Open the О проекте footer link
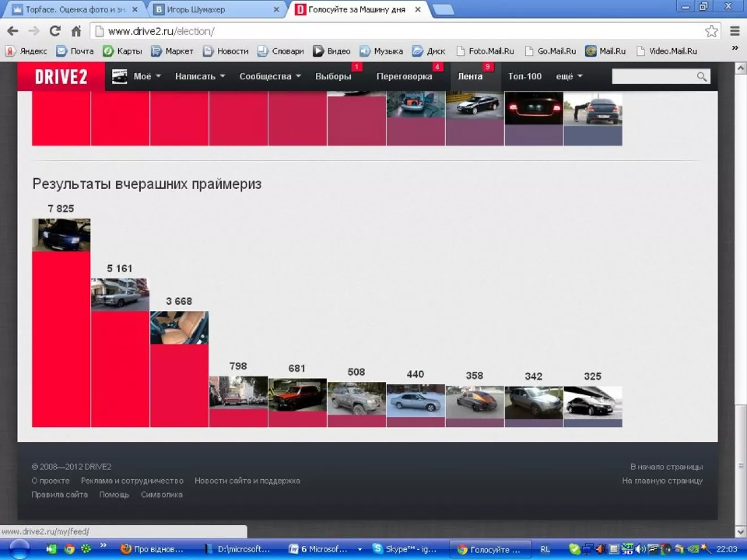The width and height of the screenshot is (747, 560). [50, 481]
